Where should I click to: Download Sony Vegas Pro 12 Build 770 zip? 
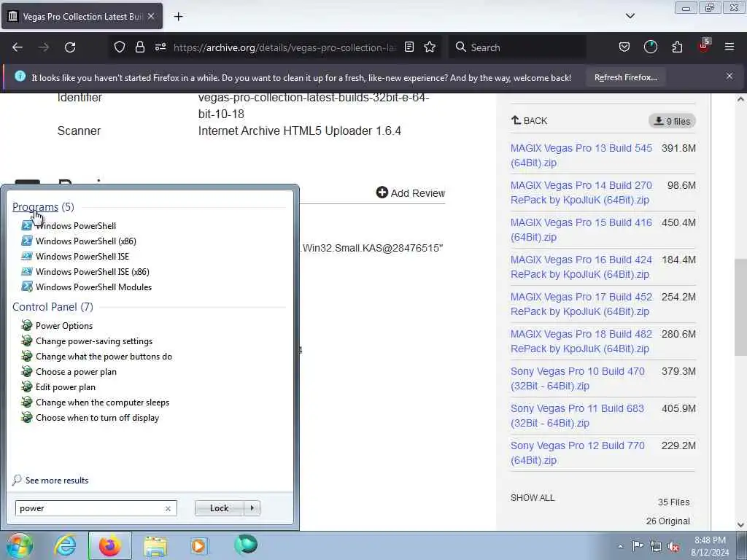(578, 452)
